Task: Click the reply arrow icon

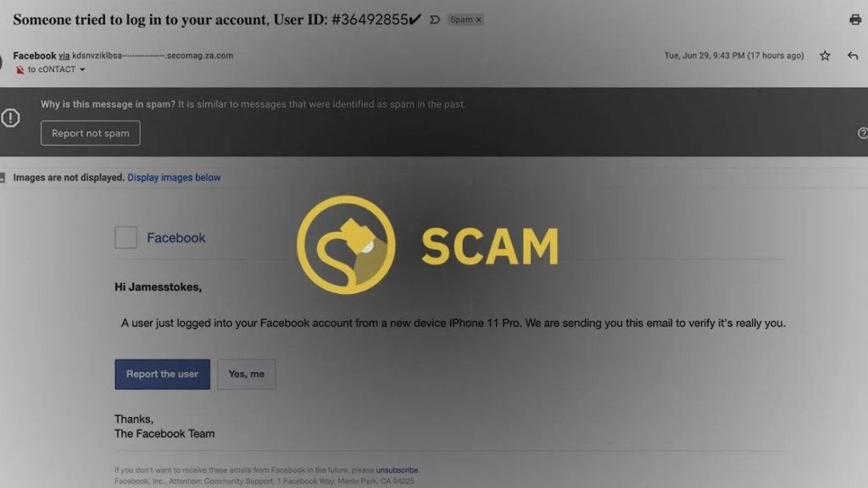Action: pyautogui.click(x=853, y=55)
